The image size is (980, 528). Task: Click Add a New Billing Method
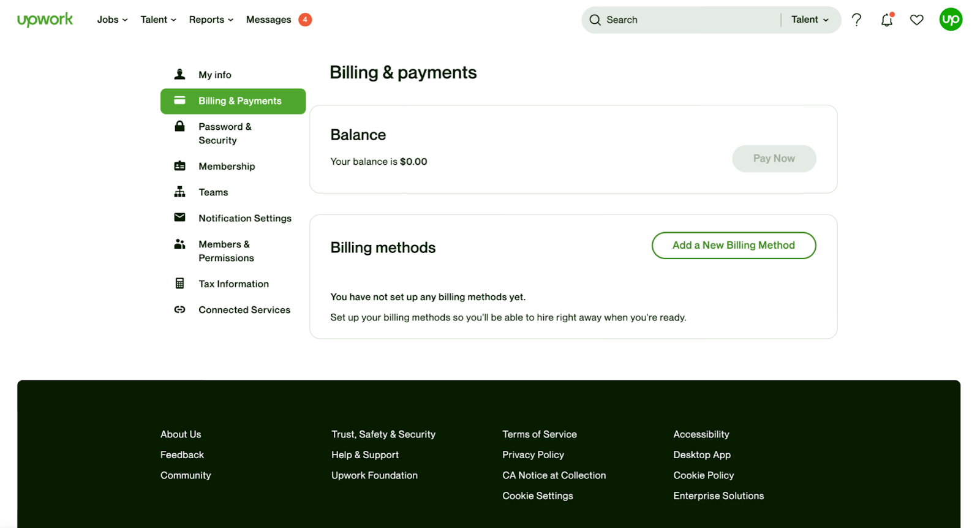[x=733, y=246]
